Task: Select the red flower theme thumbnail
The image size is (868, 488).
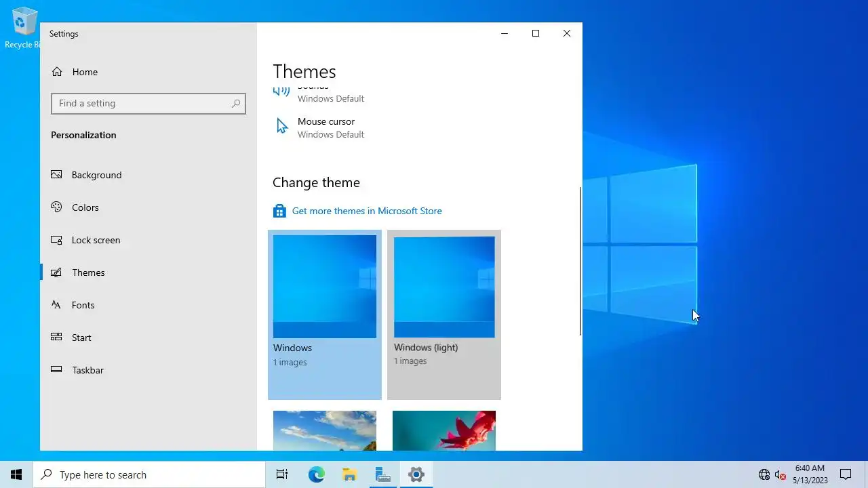Action: coord(444,430)
